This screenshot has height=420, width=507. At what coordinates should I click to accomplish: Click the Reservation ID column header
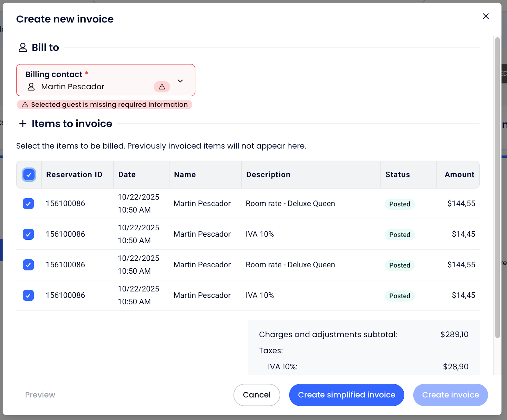pos(74,175)
